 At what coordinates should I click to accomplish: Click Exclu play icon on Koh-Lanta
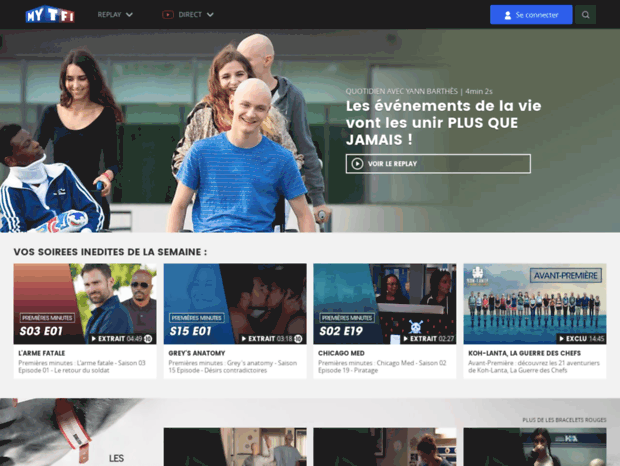[561, 339]
